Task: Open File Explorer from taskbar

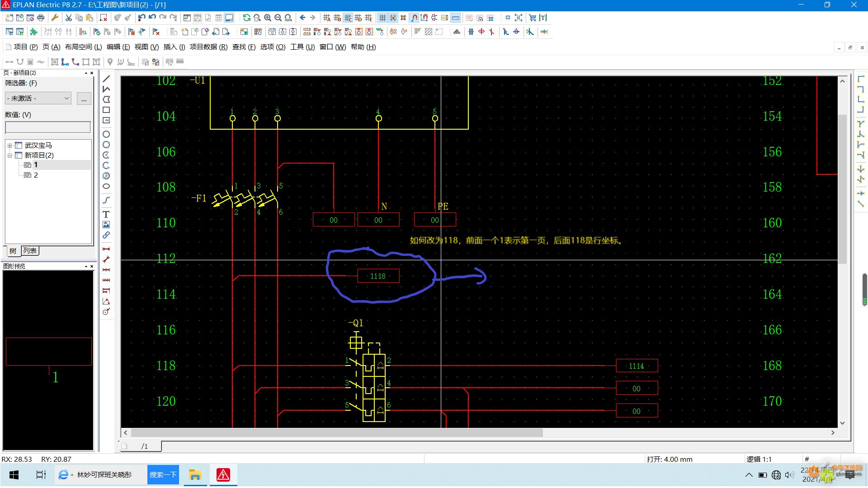Action: 195,475
